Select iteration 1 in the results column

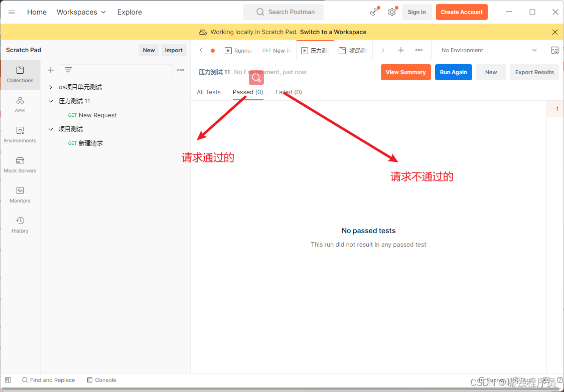click(555, 109)
